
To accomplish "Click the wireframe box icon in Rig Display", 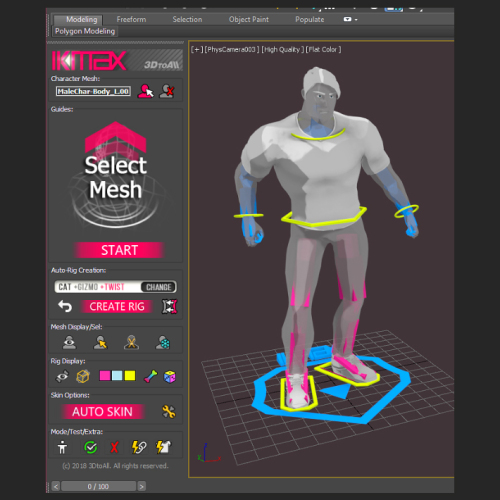I will click(x=83, y=376).
